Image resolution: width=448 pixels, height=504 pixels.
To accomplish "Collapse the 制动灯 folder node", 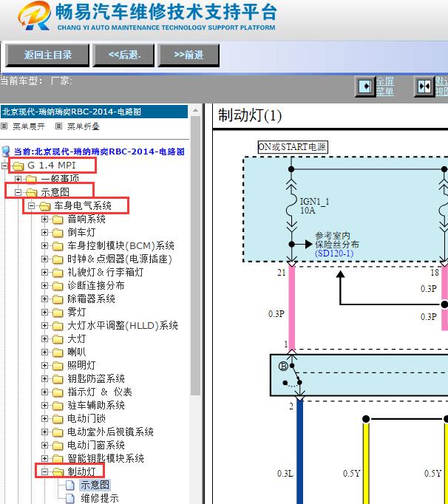I will tap(44, 472).
